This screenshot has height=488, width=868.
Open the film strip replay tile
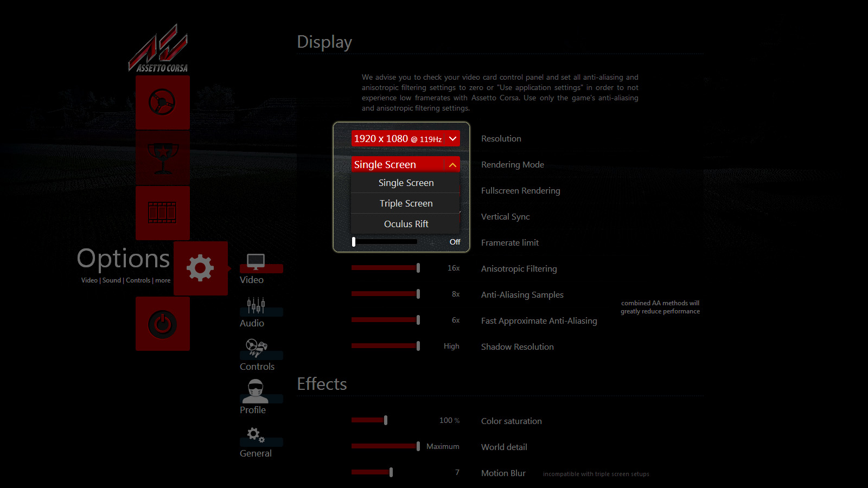[162, 213]
